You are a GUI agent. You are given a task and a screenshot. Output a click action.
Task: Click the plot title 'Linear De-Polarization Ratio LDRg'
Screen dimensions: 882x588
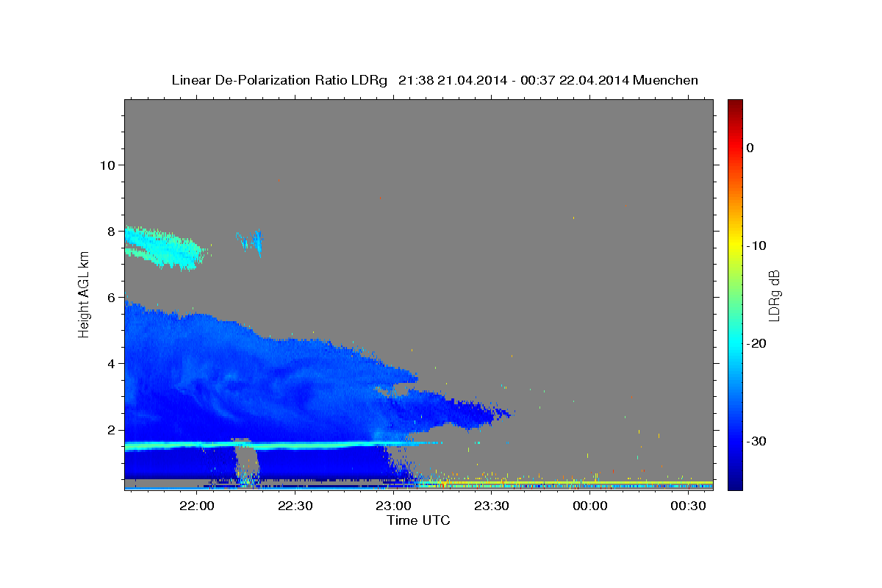coord(279,80)
